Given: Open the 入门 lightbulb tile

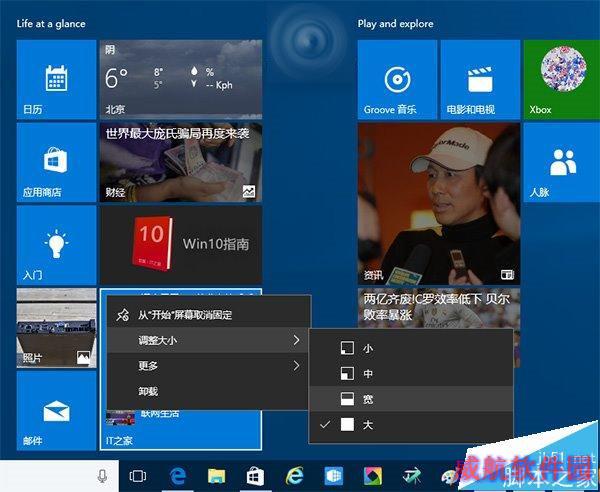Looking at the screenshot, I should point(56,245).
